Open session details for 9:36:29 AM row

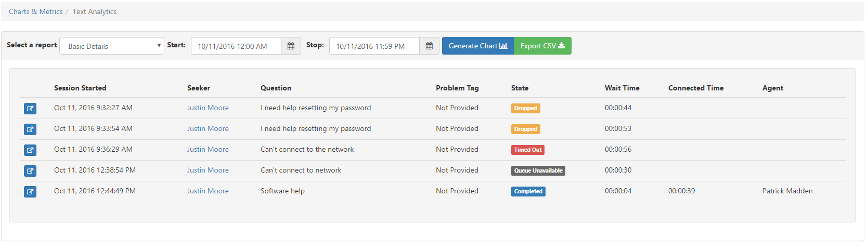click(x=30, y=150)
